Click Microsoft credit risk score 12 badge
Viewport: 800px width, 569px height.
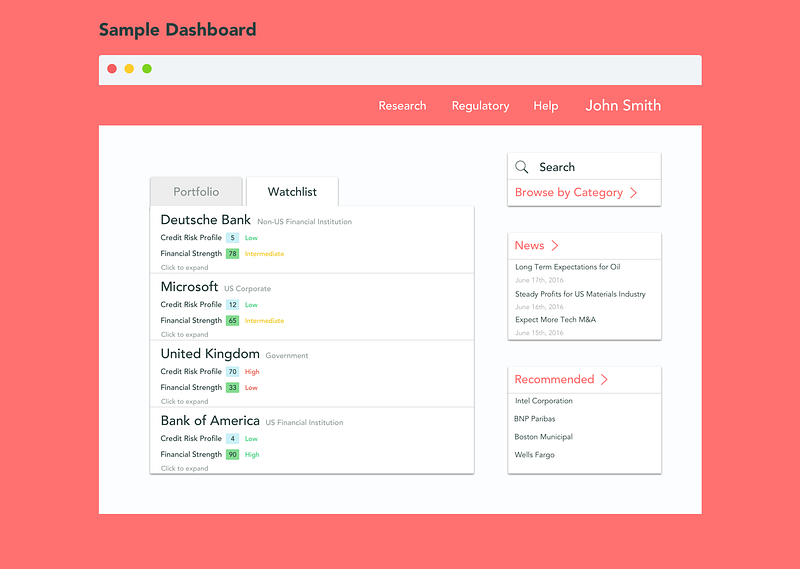pyautogui.click(x=233, y=305)
